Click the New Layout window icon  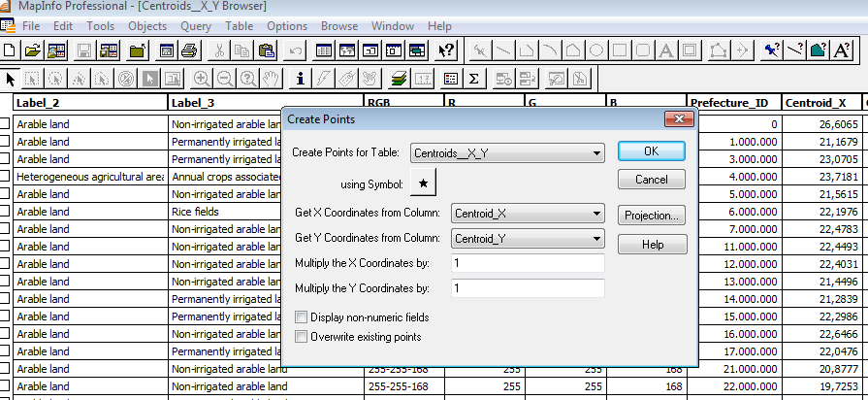coord(393,50)
